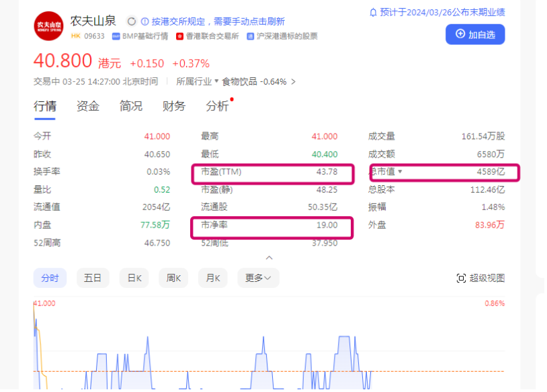Click the chart's 0.86% axis label
The image size is (547, 392).
click(x=495, y=303)
